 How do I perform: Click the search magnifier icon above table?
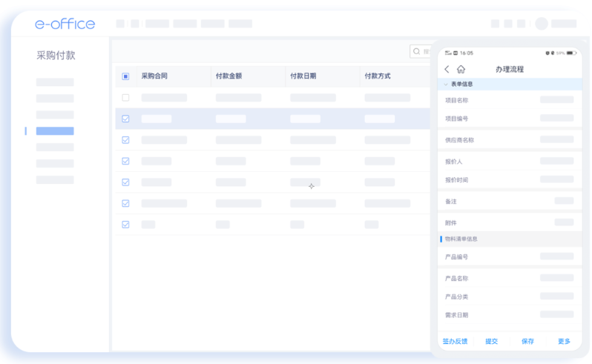416,52
